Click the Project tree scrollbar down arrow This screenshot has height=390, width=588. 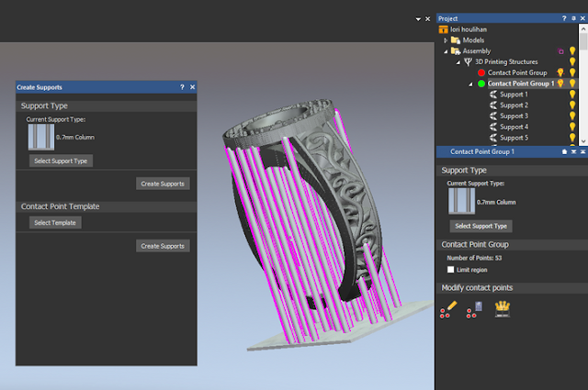pos(583,141)
